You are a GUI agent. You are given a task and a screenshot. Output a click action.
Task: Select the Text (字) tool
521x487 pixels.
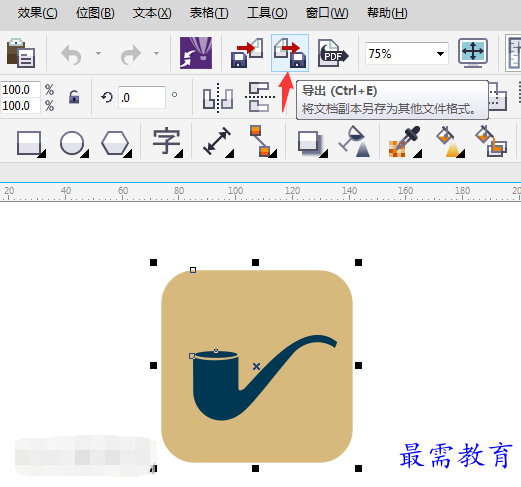point(168,142)
